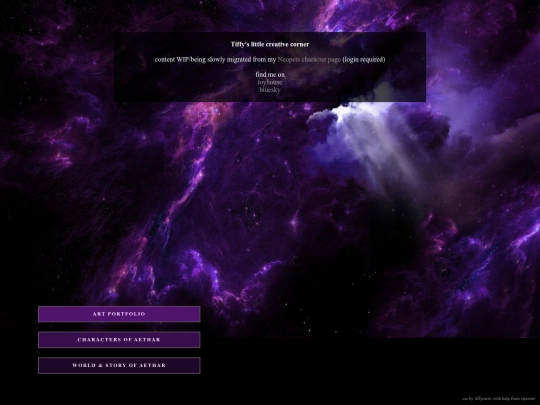Click the "find me on" text

coord(270,74)
